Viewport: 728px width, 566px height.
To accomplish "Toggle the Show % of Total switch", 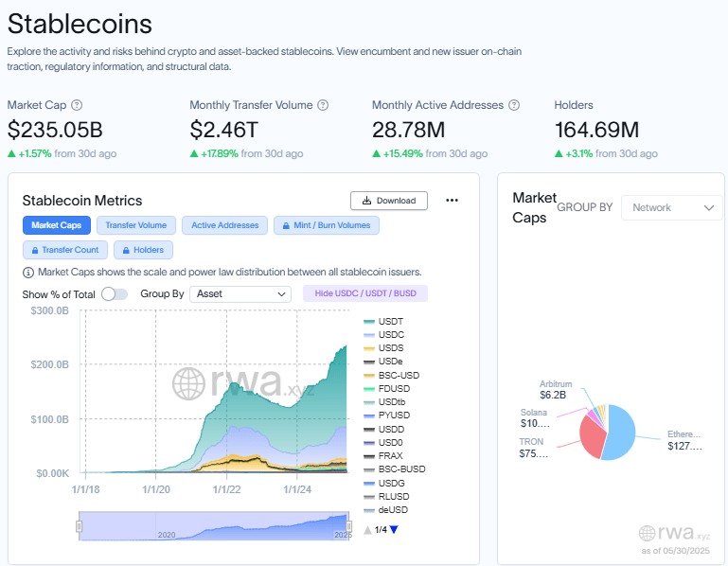I will (x=115, y=294).
